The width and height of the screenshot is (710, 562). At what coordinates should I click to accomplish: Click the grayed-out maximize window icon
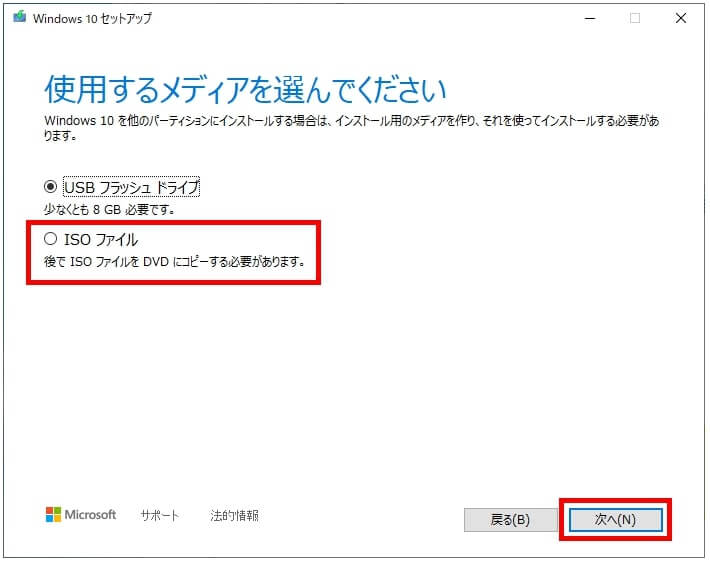tap(635, 19)
